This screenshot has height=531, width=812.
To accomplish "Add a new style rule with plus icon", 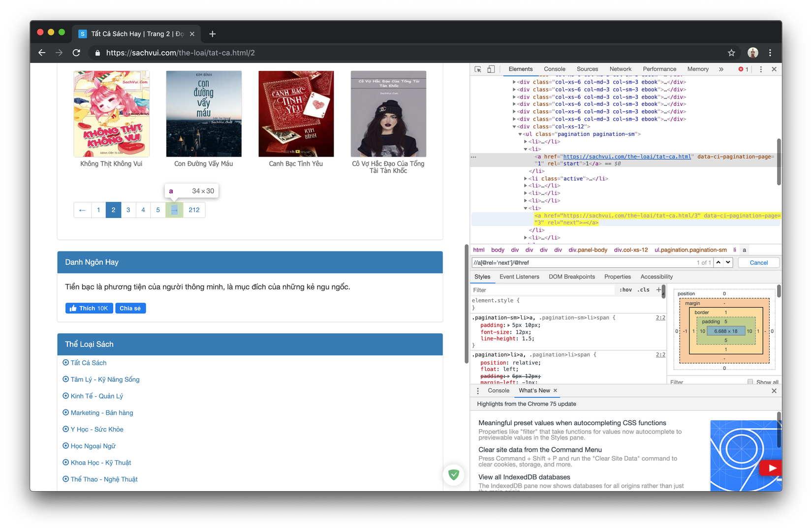I will click(x=658, y=290).
